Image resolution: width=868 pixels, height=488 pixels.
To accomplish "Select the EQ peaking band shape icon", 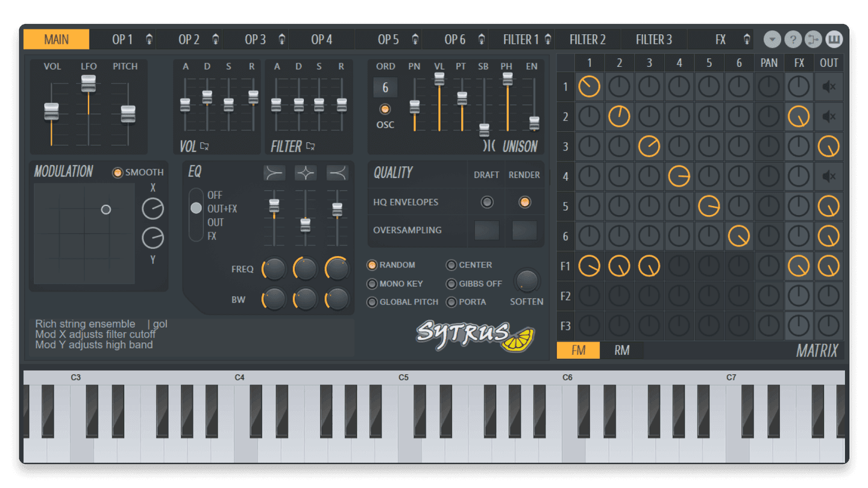I will click(x=306, y=174).
